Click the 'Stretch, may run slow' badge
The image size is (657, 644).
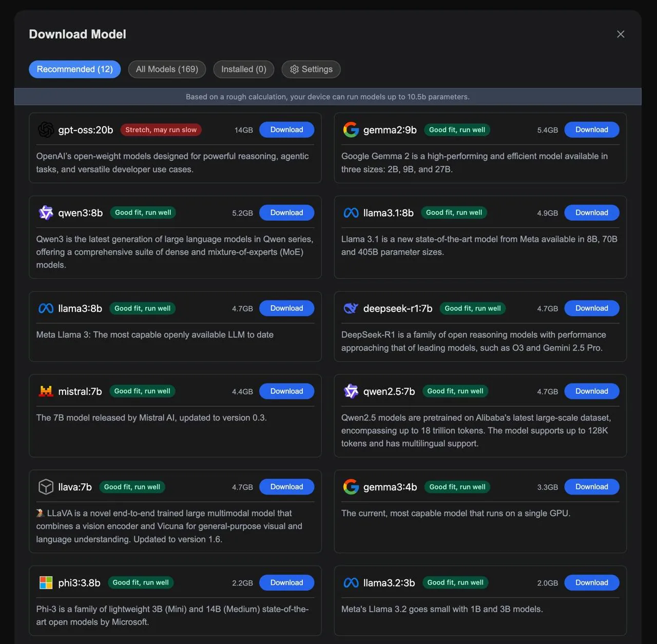coord(161,130)
